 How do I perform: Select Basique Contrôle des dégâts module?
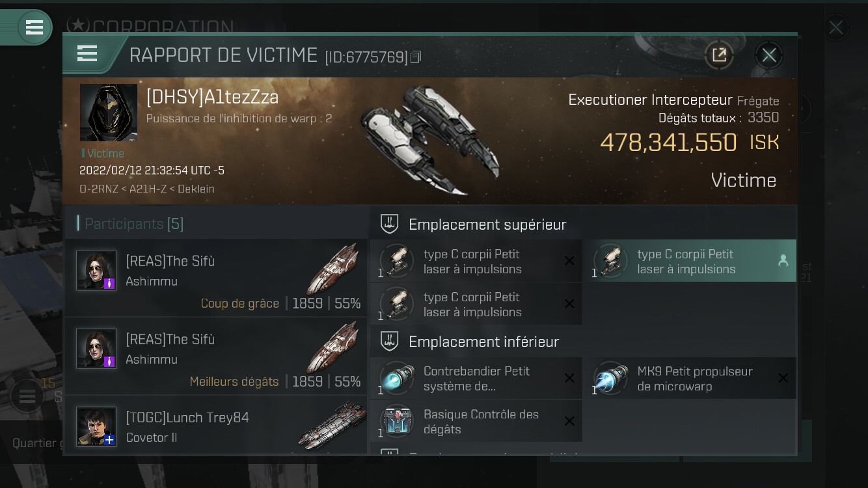[476, 422]
